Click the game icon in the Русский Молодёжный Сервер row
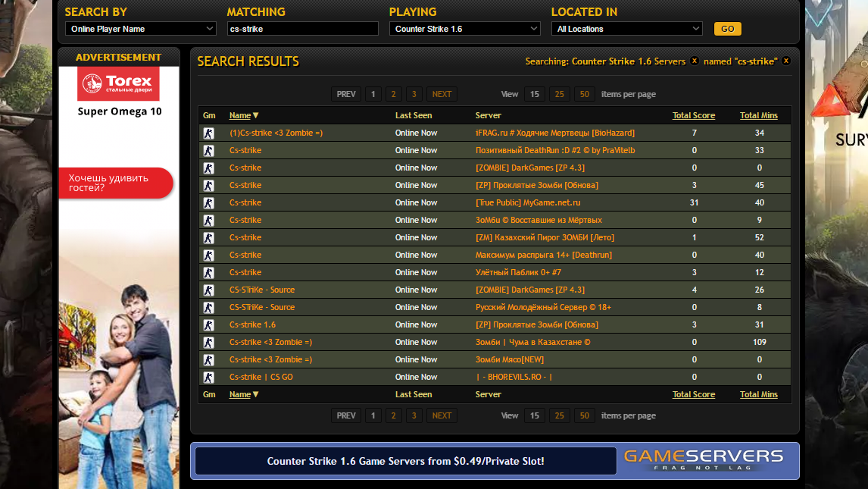Viewport: 868px width, 489px height. [209, 307]
